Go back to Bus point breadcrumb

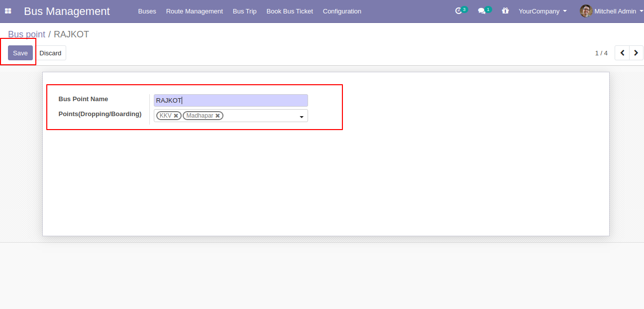tap(26, 34)
